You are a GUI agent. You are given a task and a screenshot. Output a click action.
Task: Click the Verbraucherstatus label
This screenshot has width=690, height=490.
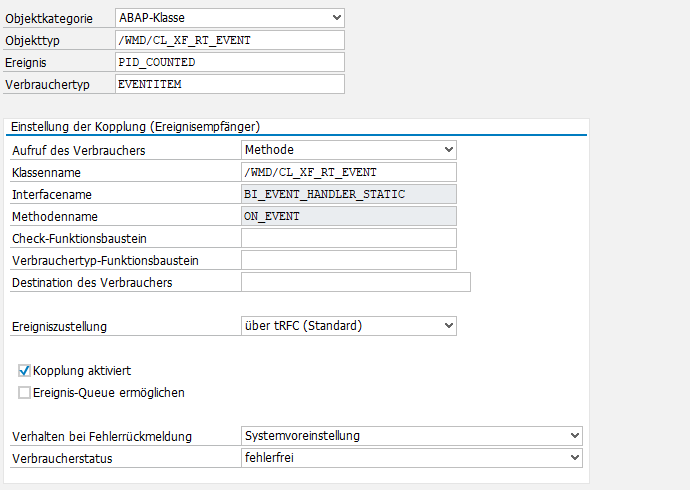tap(62, 458)
